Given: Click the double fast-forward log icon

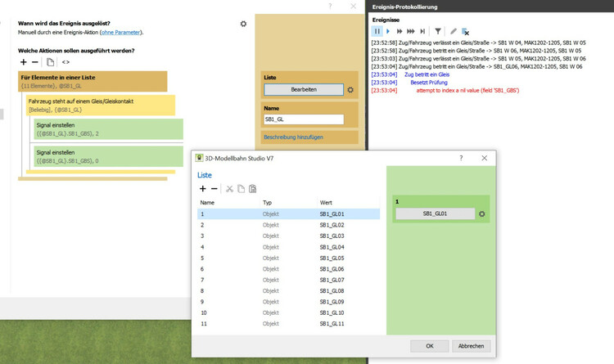Looking at the screenshot, I should coord(400,31).
